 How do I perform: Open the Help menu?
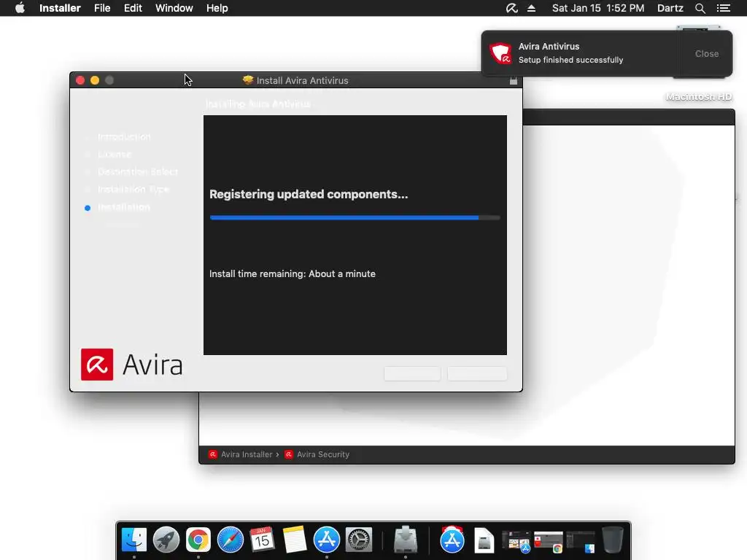[x=217, y=8]
